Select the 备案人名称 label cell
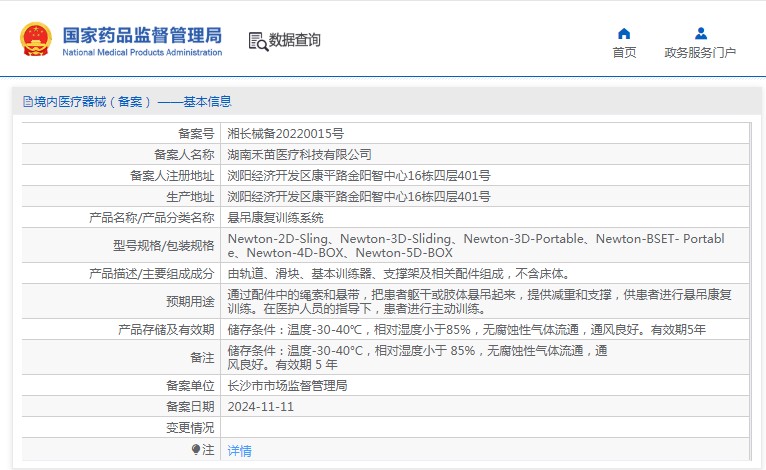The image size is (766, 470). tap(121, 154)
